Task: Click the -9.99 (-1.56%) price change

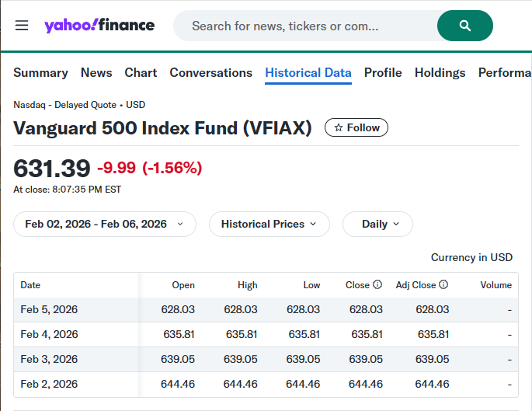Action: pyautogui.click(x=150, y=168)
